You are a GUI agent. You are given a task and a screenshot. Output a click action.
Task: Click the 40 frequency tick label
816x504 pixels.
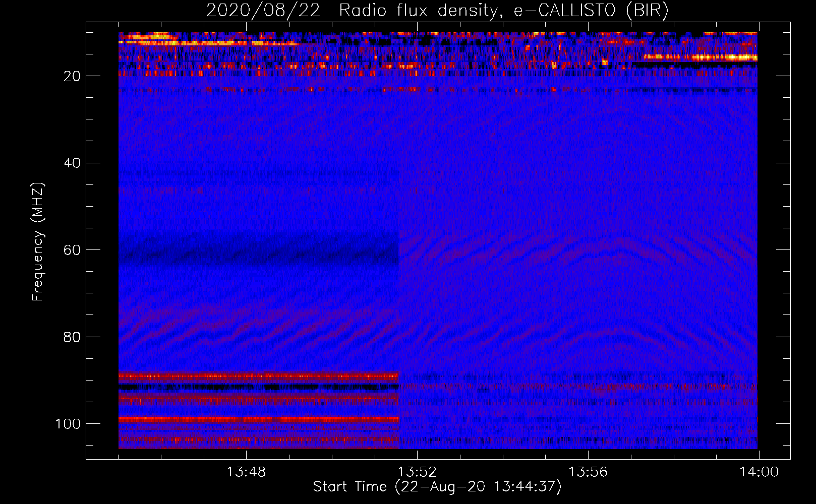coord(72,163)
